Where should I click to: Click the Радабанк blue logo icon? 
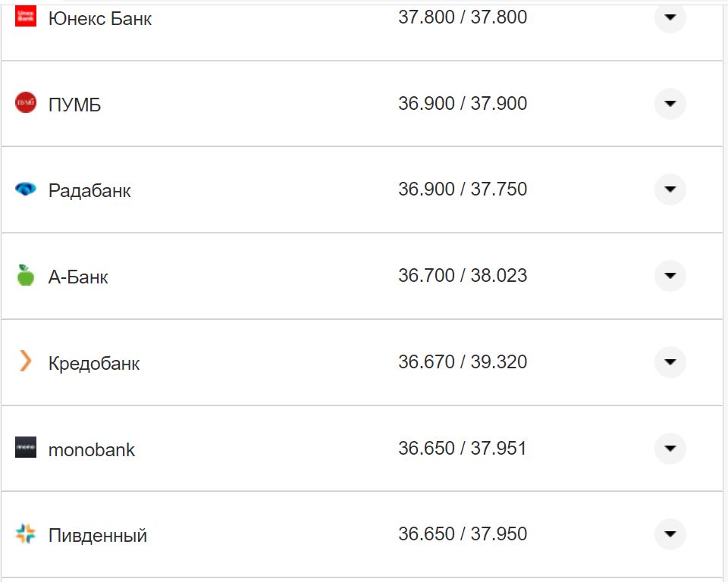26,189
